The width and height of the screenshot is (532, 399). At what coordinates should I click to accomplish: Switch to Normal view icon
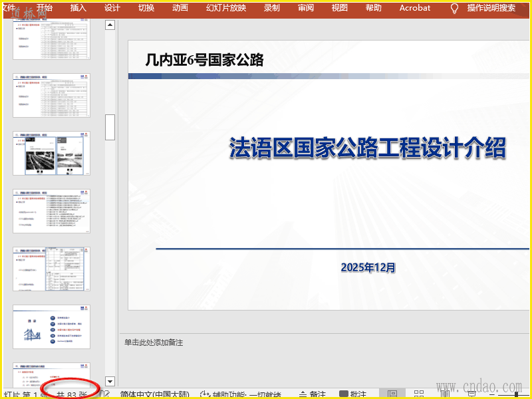(x=392, y=394)
